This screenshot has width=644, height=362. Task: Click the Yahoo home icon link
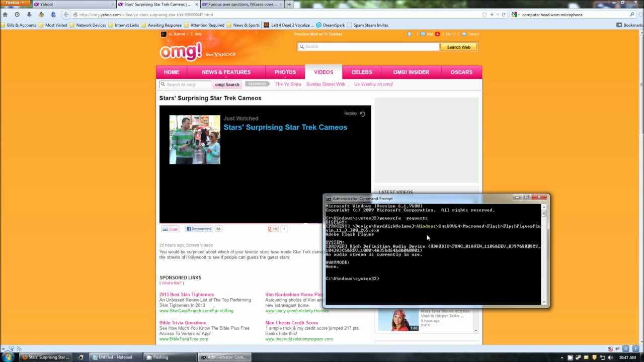(471, 34)
